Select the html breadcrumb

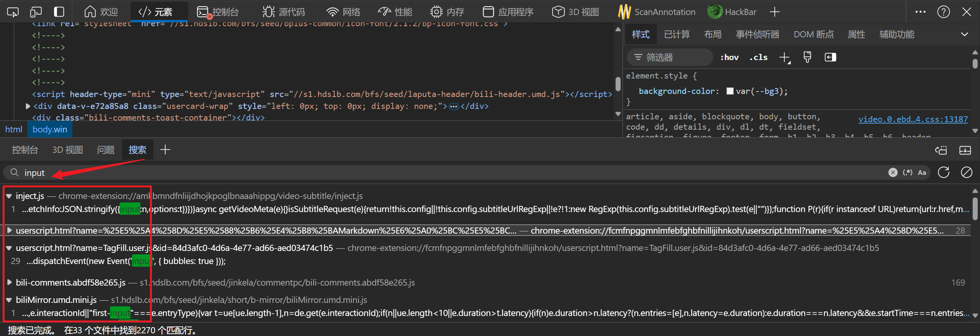tap(13, 130)
